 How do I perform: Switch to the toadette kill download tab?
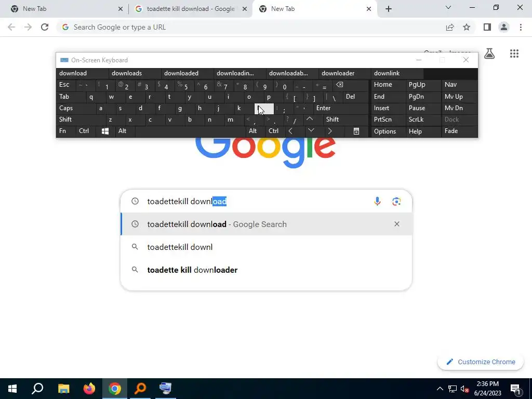190,9
